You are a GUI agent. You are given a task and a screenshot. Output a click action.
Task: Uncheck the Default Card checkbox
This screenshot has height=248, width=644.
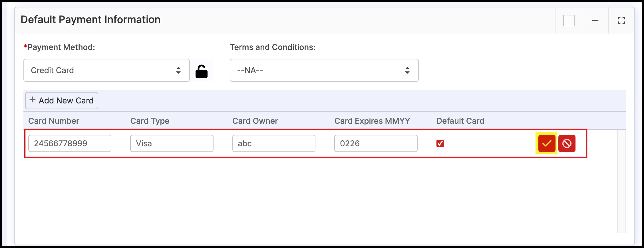(x=440, y=143)
